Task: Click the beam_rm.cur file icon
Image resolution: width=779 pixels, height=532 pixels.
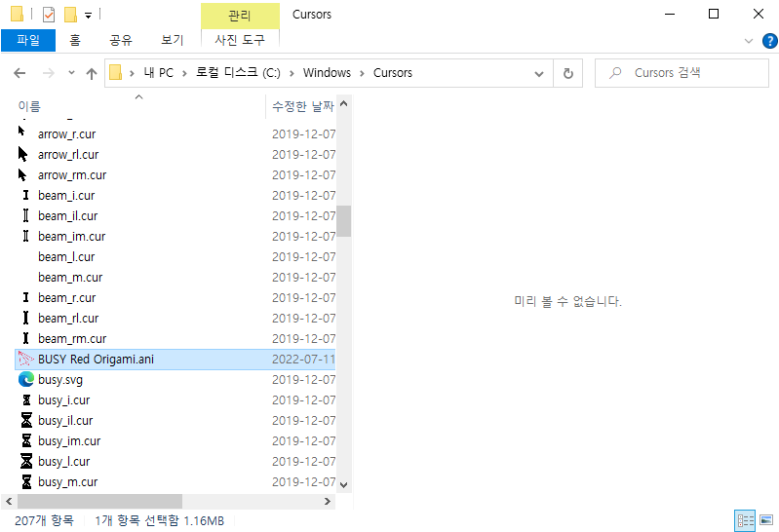Action: [25, 338]
